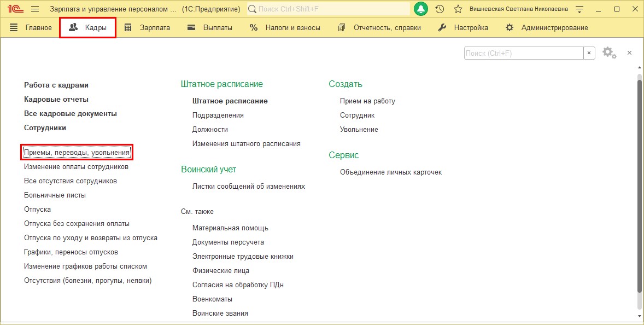Open Листки сообщений об изменениях
The height and width of the screenshot is (325, 644).
tap(249, 187)
